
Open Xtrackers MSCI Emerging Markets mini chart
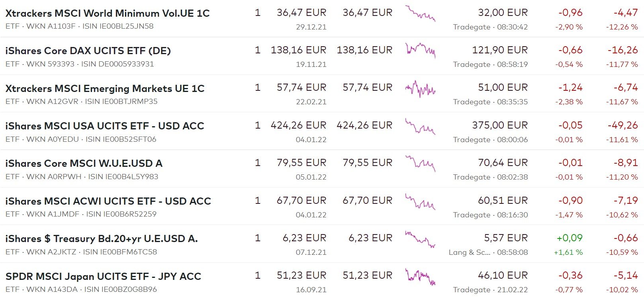tap(420, 88)
